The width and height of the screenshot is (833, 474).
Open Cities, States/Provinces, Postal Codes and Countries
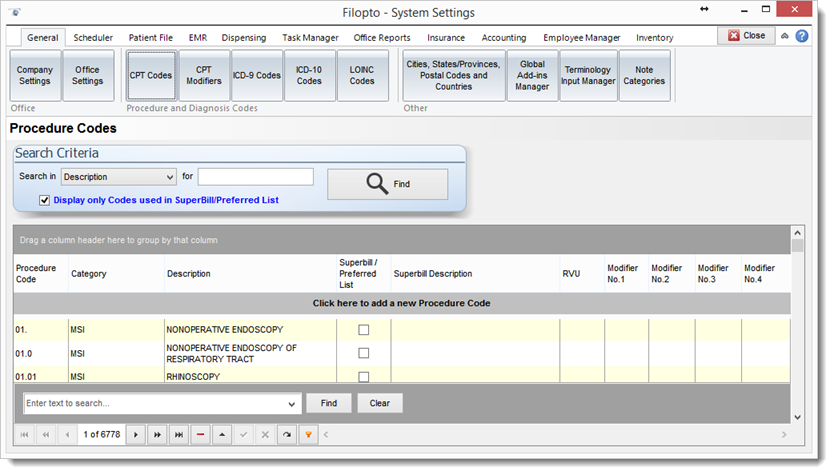pos(453,75)
